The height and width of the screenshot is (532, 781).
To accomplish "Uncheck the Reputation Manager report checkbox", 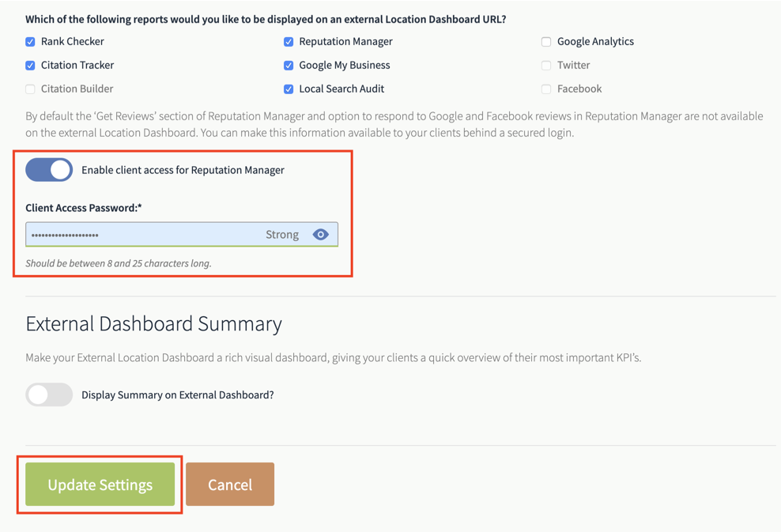I will point(289,42).
